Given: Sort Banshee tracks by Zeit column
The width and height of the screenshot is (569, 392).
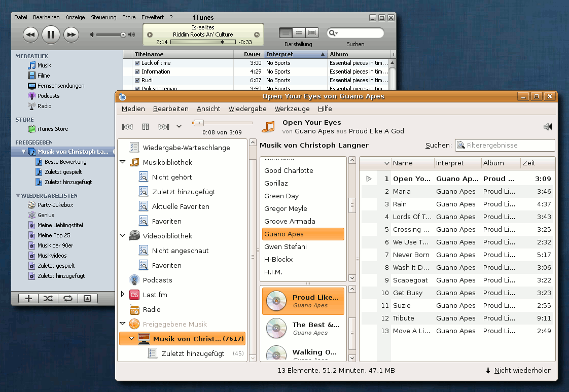Looking at the screenshot, I should point(538,163).
